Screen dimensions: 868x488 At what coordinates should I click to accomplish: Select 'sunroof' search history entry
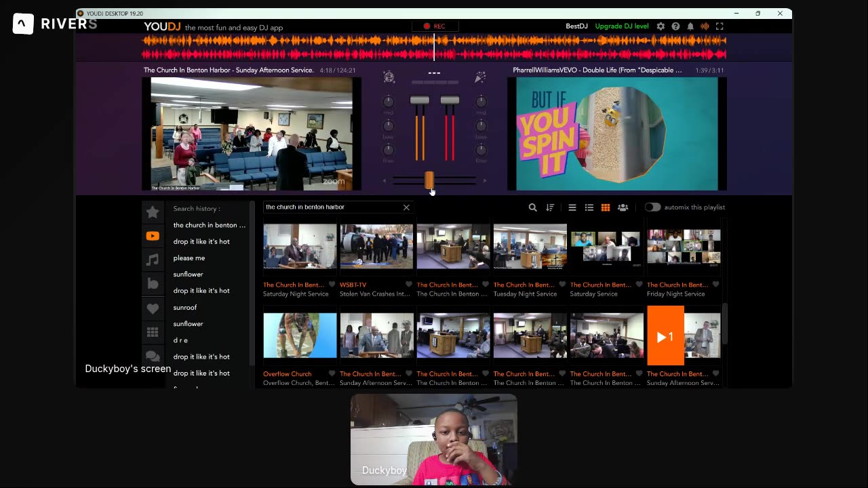(184, 308)
